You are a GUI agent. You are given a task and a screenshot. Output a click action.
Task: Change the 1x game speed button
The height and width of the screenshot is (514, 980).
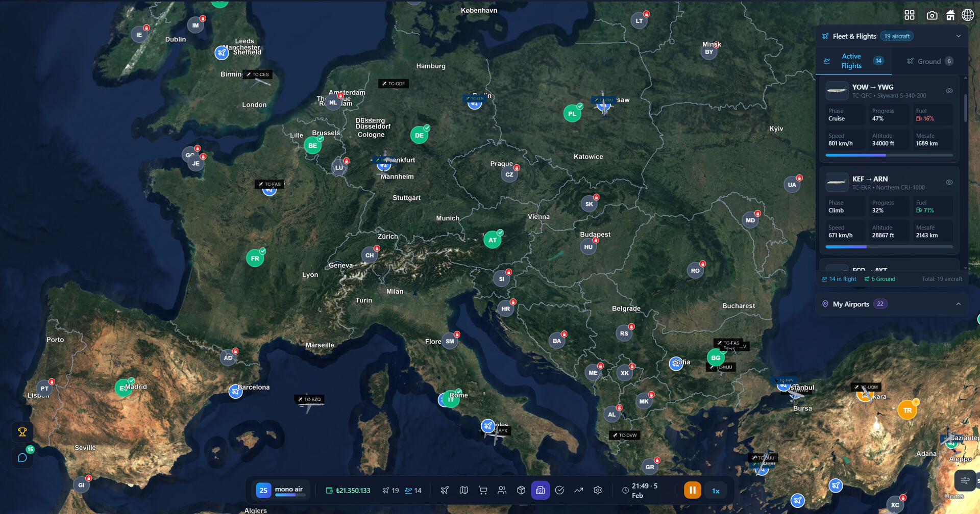716,491
